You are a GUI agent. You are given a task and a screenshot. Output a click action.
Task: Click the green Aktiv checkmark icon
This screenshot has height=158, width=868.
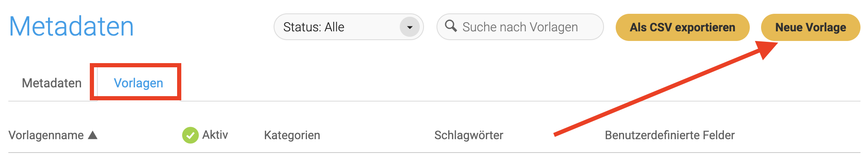coord(190,135)
